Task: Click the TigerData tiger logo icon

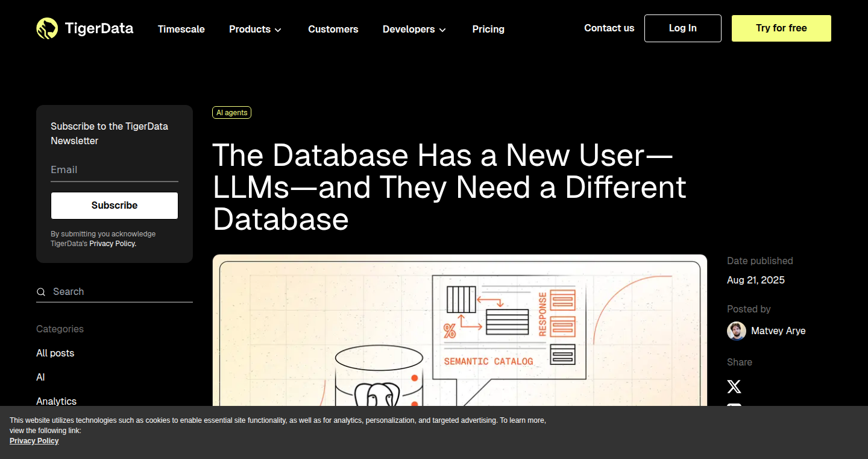Action: 47,28
